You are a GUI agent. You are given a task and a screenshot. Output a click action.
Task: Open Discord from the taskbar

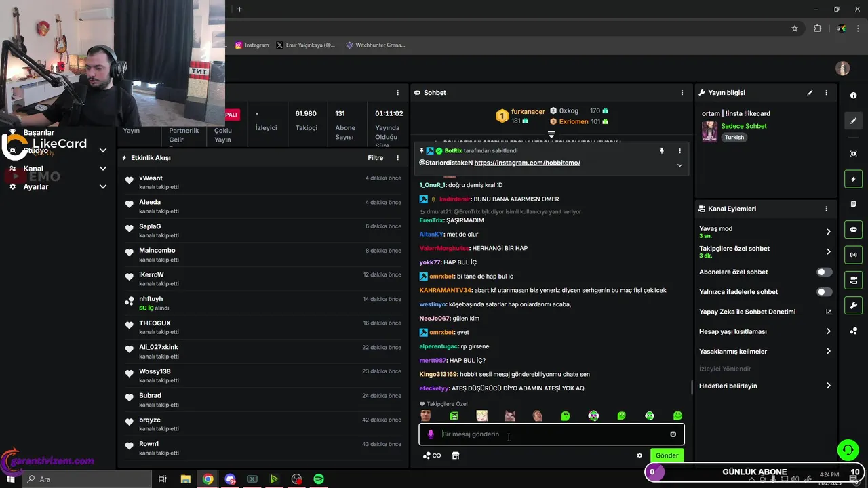[x=230, y=479]
